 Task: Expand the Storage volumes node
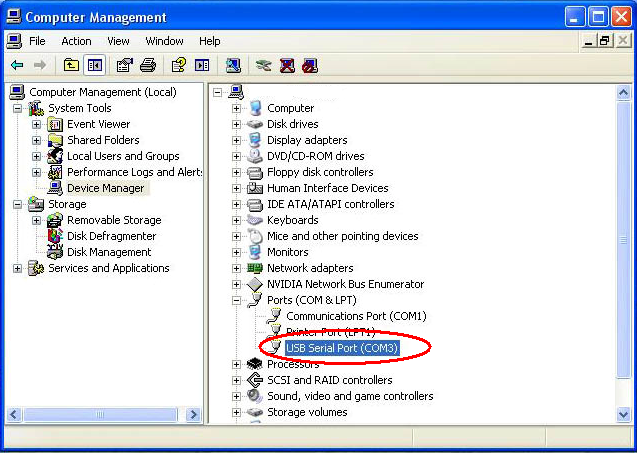pyautogui.click(x=236, y=412)
